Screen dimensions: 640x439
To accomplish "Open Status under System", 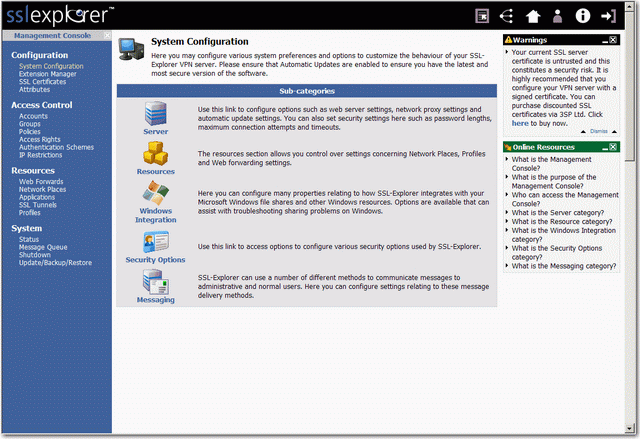I will click(29, 239).
